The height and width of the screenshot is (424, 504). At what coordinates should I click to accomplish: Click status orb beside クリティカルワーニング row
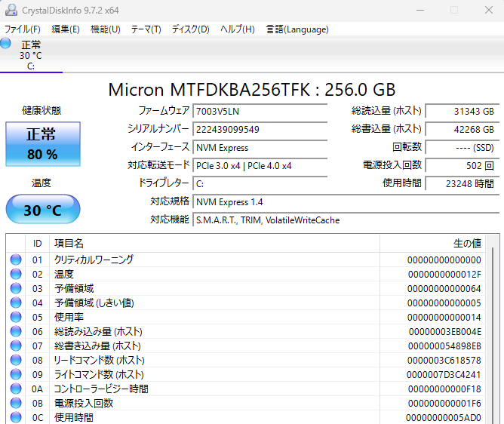tap(16, 260)
